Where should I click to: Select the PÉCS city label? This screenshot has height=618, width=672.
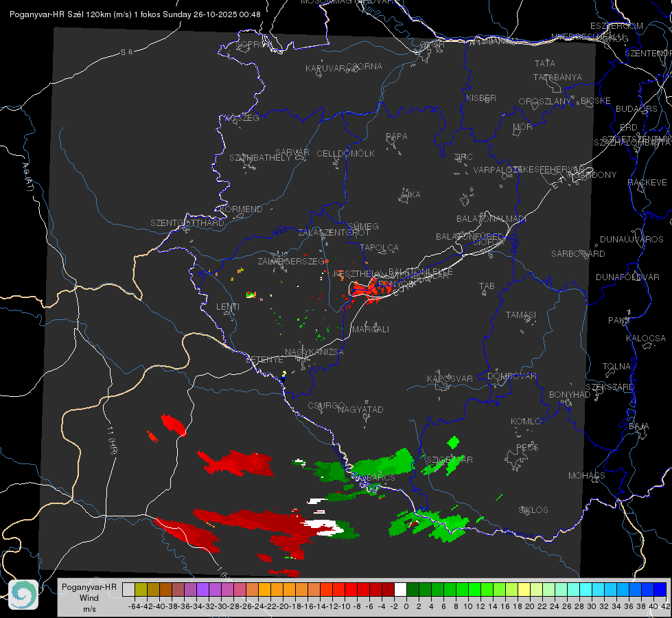coord(526,447)
